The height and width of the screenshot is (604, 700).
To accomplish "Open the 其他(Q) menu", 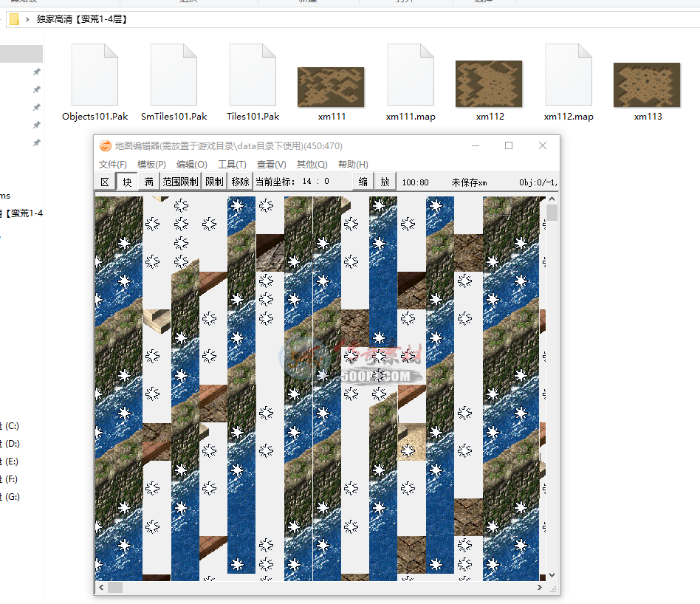I will [312, 164].
